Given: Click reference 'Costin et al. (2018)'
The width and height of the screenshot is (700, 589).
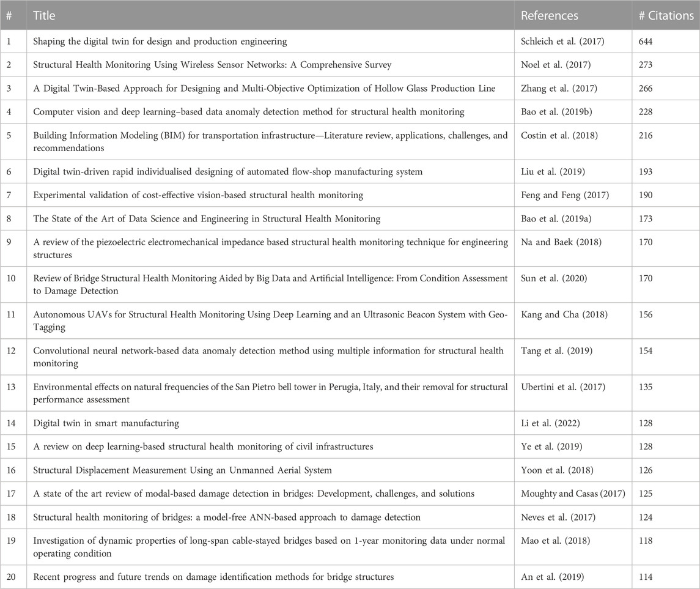Looking at the screenshot, I should (x=559, y=135).
